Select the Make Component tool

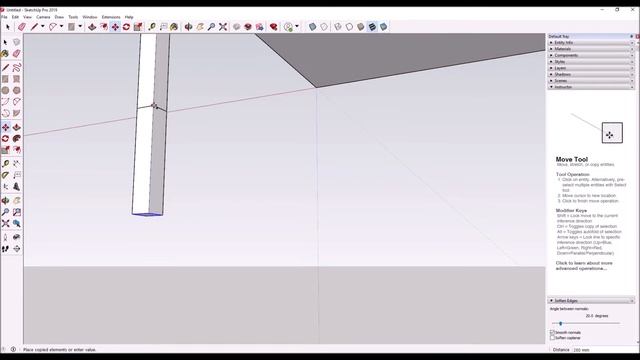[x=17, y=42]
